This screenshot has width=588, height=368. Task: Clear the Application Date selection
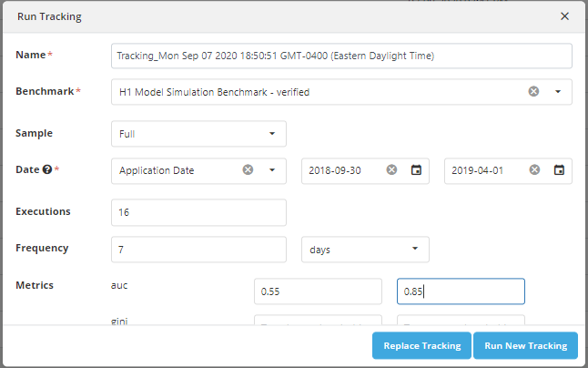point(248,170)
